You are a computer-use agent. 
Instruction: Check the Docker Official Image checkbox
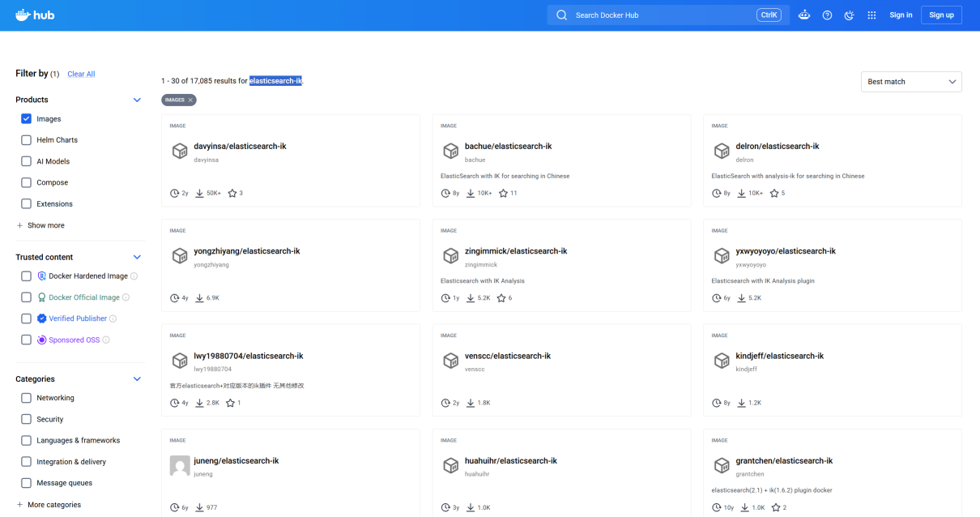tap(26, 297)
